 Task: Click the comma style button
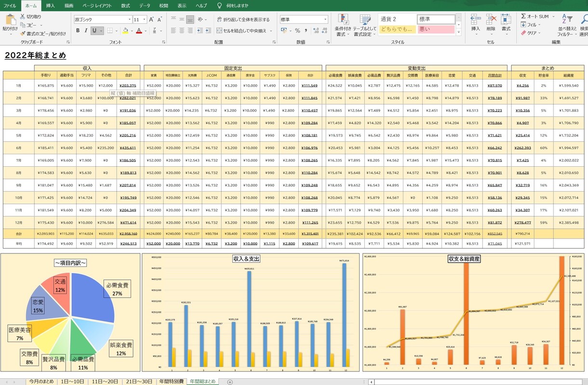pyautogui.click(x=305, y=30)
